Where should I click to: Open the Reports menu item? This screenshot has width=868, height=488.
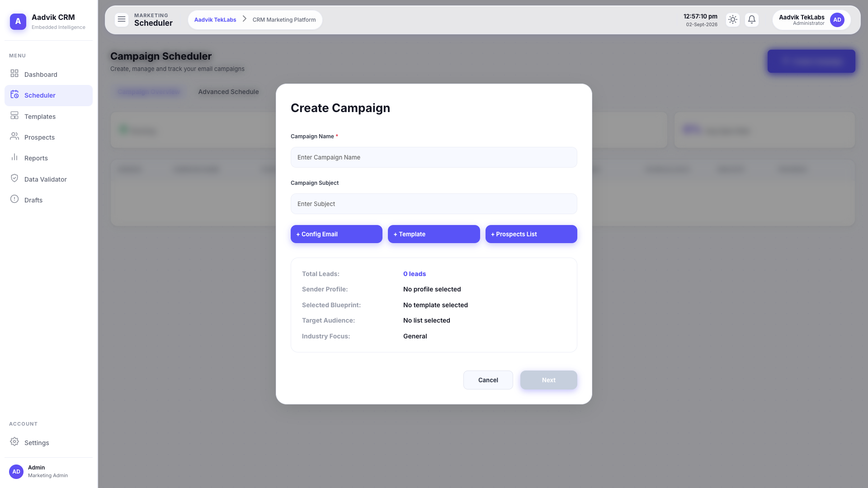[x=48, y=158]
